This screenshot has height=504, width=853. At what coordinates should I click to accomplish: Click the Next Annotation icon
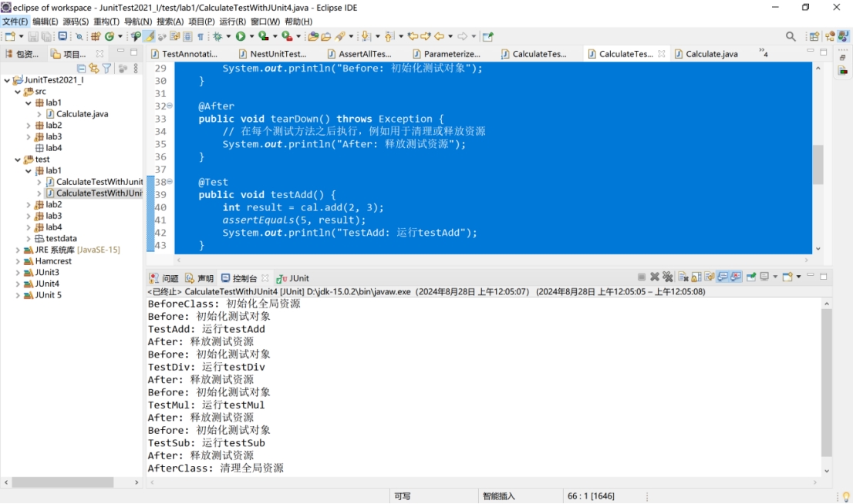point(366,36)
